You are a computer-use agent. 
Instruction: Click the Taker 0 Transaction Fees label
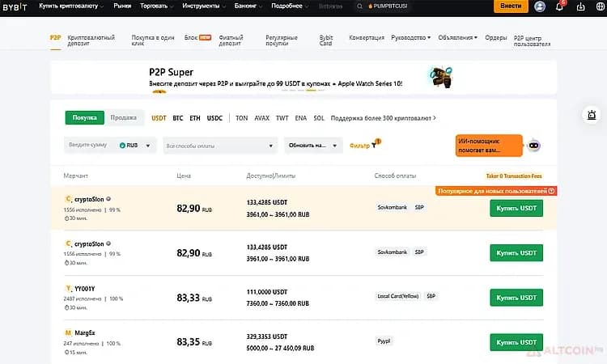click(514, 176)
